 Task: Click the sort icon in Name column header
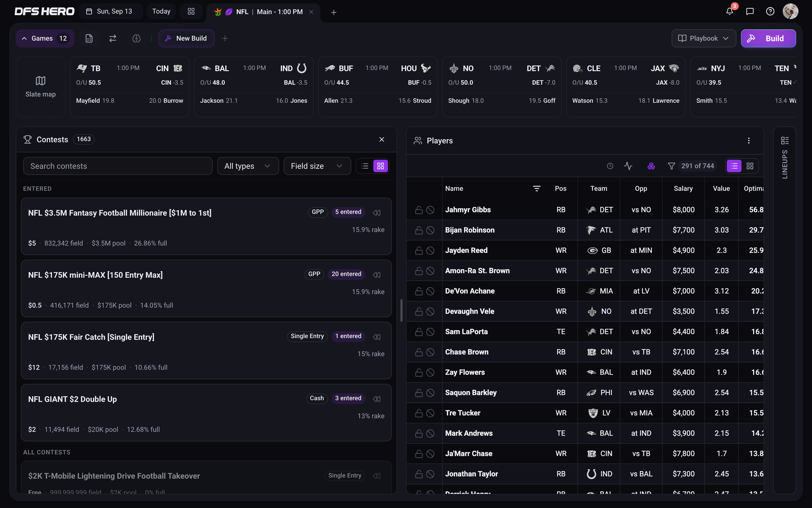coord(537,189)
